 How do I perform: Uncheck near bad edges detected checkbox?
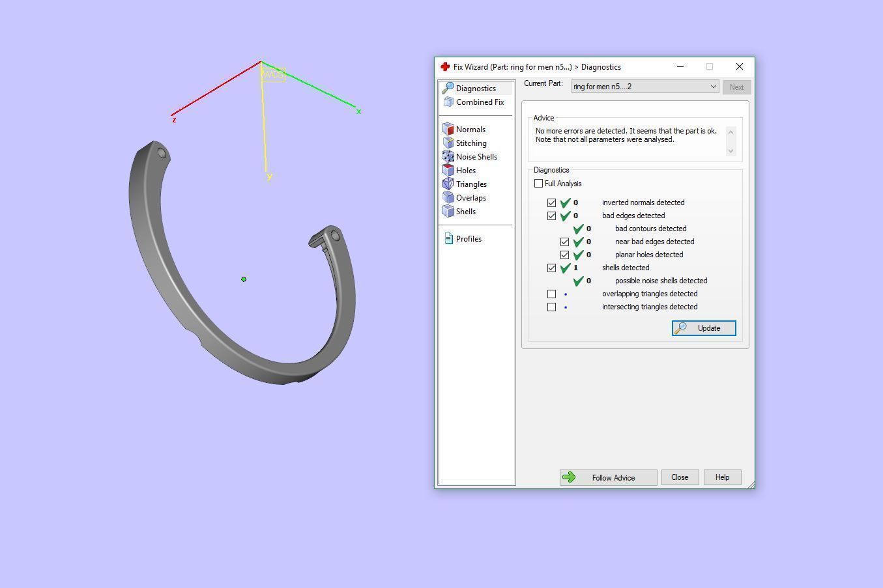coord(564,242)
